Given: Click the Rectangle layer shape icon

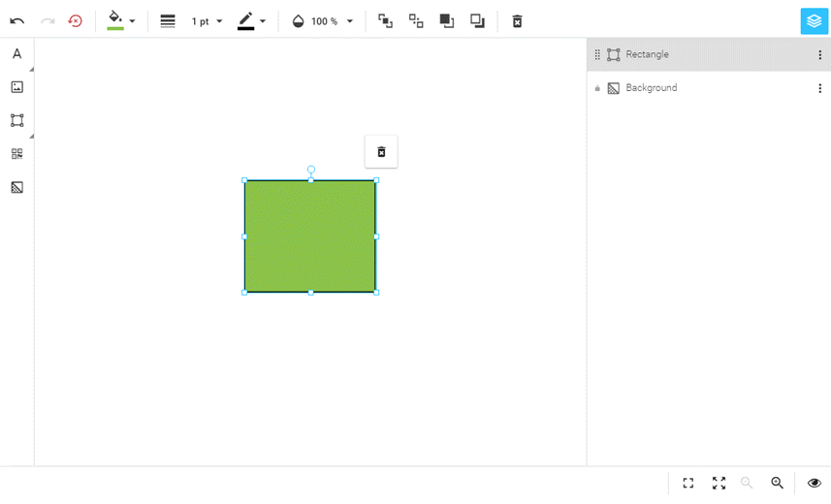Looking at the screenshot, I should 613,54.
